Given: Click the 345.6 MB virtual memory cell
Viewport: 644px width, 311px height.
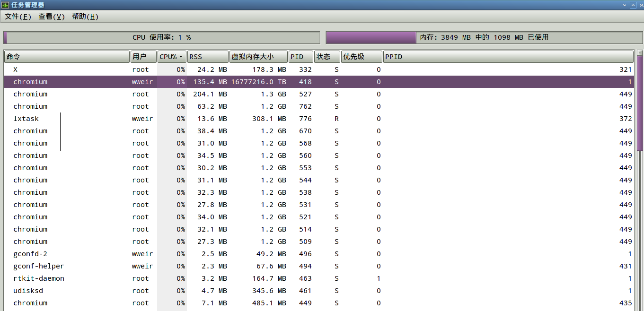Looking at the screenshot, I should click(x=269, y=291).
